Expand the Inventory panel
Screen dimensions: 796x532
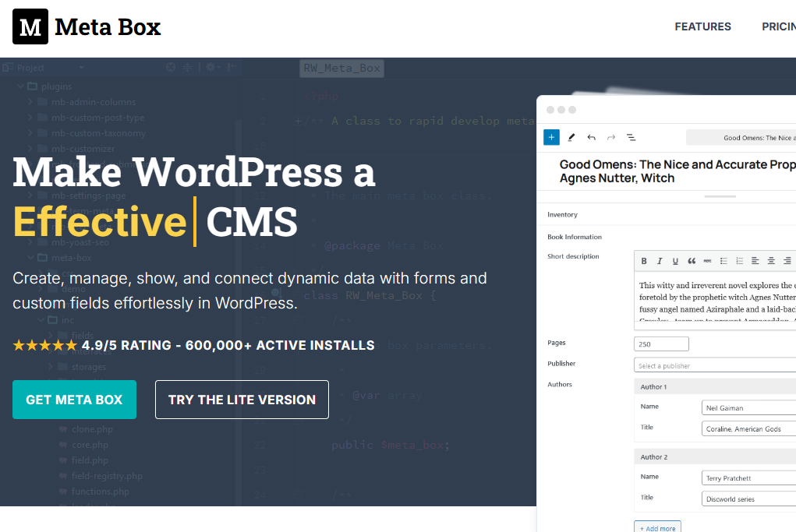(x=562, y=214)
